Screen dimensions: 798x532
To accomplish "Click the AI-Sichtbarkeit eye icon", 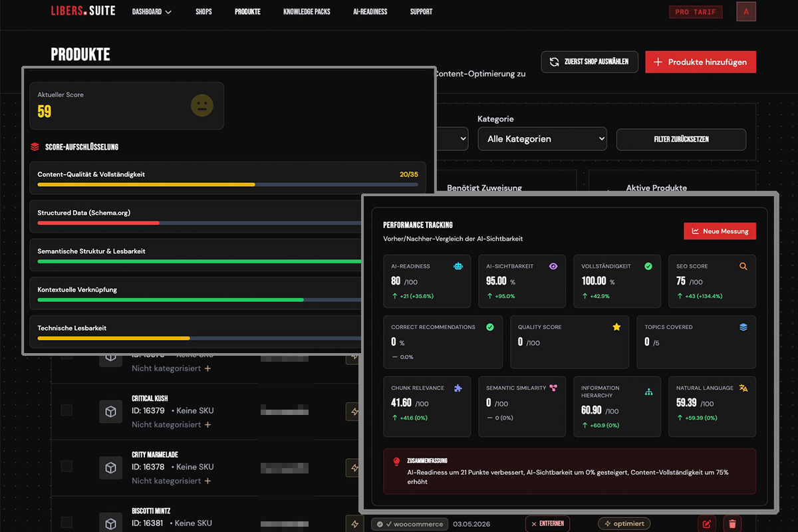I will pyautogui.click(x=553, y=266).
